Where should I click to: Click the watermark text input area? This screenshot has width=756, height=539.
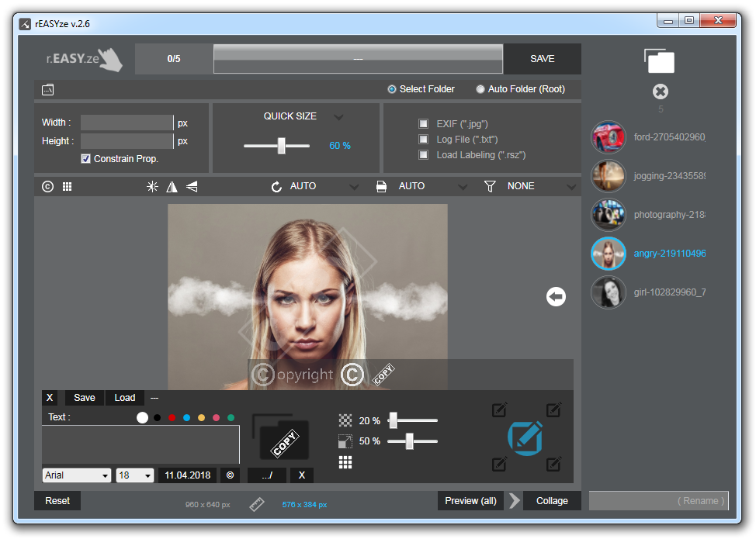140,444
